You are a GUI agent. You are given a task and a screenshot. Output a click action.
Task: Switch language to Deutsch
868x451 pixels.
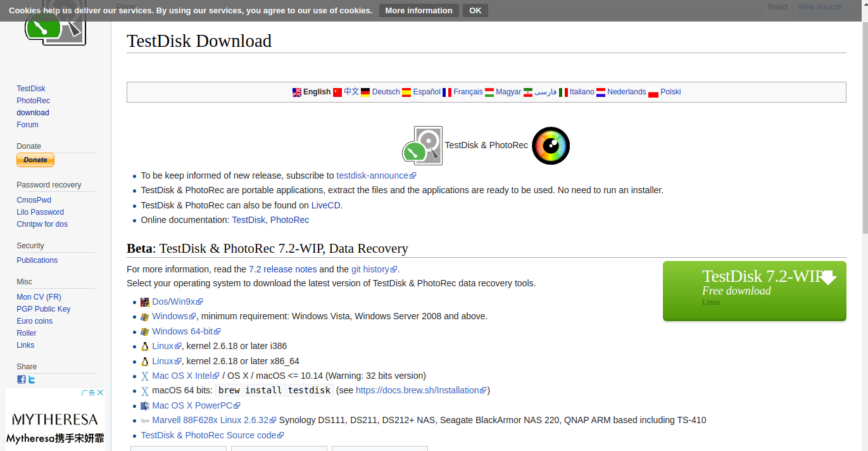(x=386, y=92)
